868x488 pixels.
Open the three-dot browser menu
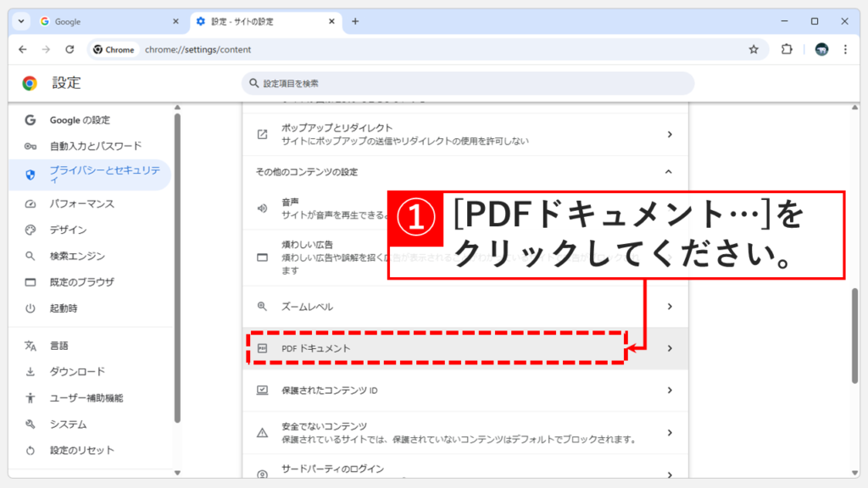pos(845,49)
